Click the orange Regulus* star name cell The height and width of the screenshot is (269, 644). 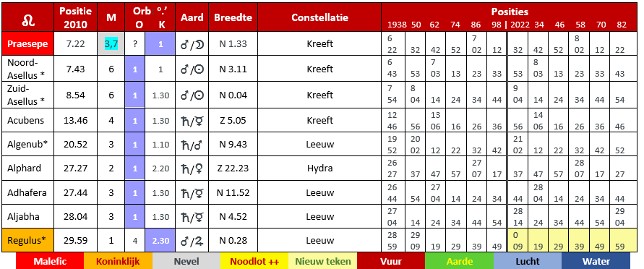point(27,241)
